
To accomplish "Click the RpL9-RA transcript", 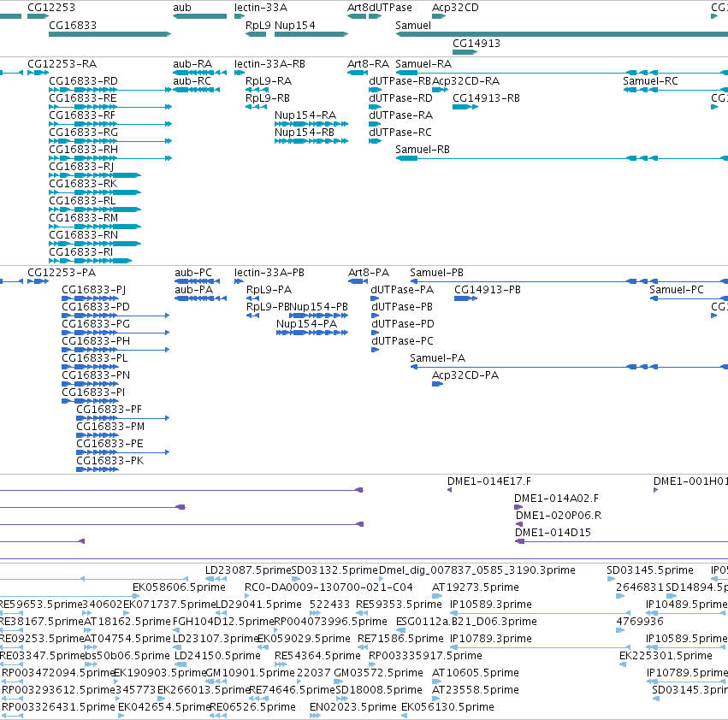I will (x=269, y=80).
